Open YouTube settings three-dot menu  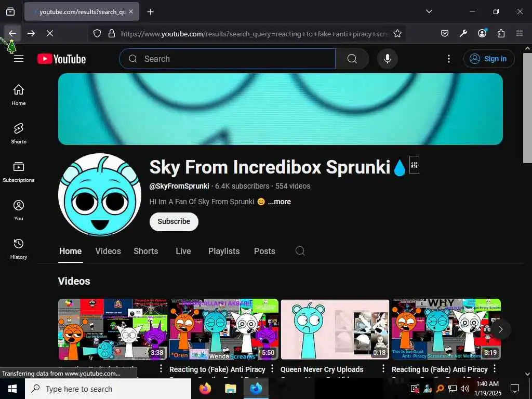(448, 59)
